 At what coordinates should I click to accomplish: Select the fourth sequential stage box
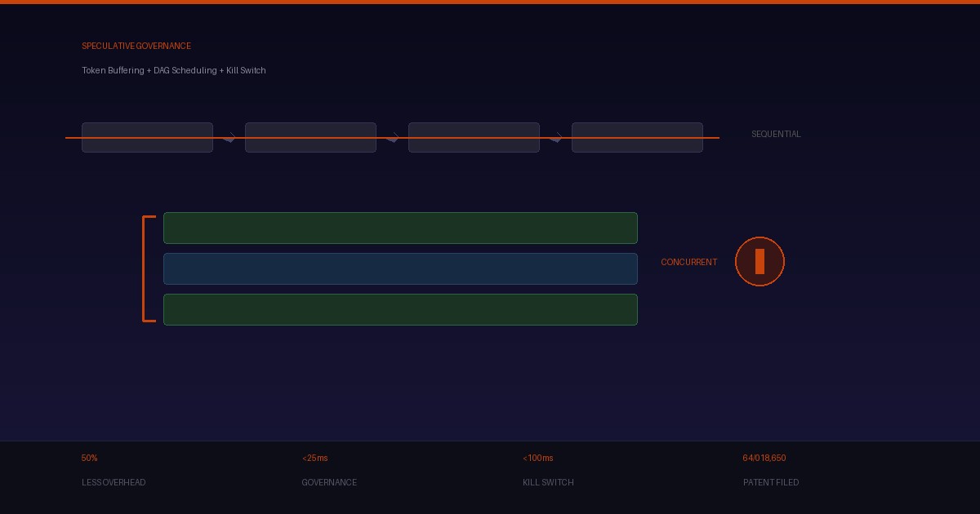(637, 137)
